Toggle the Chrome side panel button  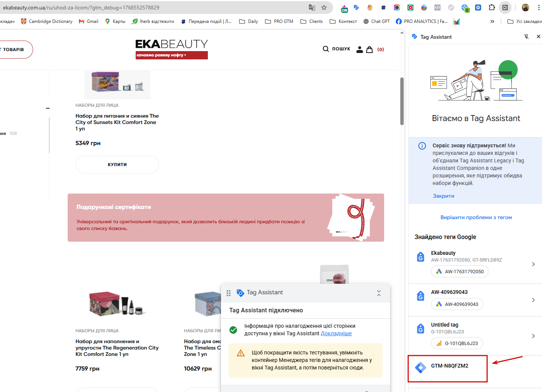(x=505, y=8)
